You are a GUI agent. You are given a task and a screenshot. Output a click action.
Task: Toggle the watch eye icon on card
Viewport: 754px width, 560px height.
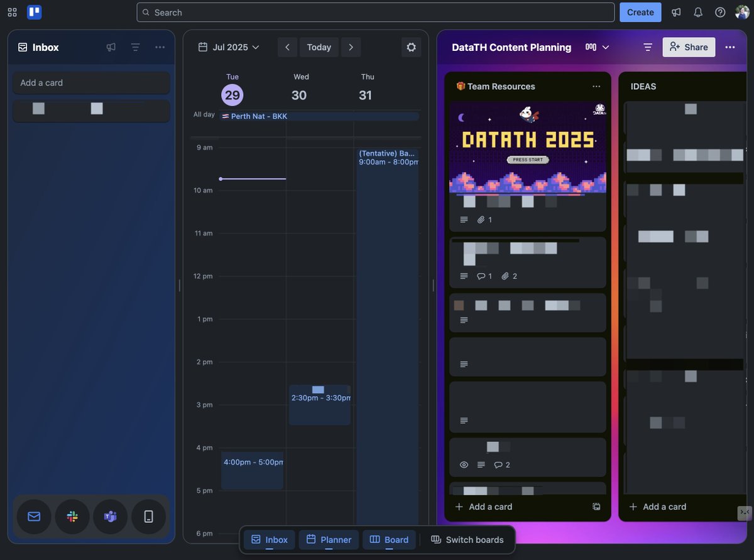[x=464, y=465]
